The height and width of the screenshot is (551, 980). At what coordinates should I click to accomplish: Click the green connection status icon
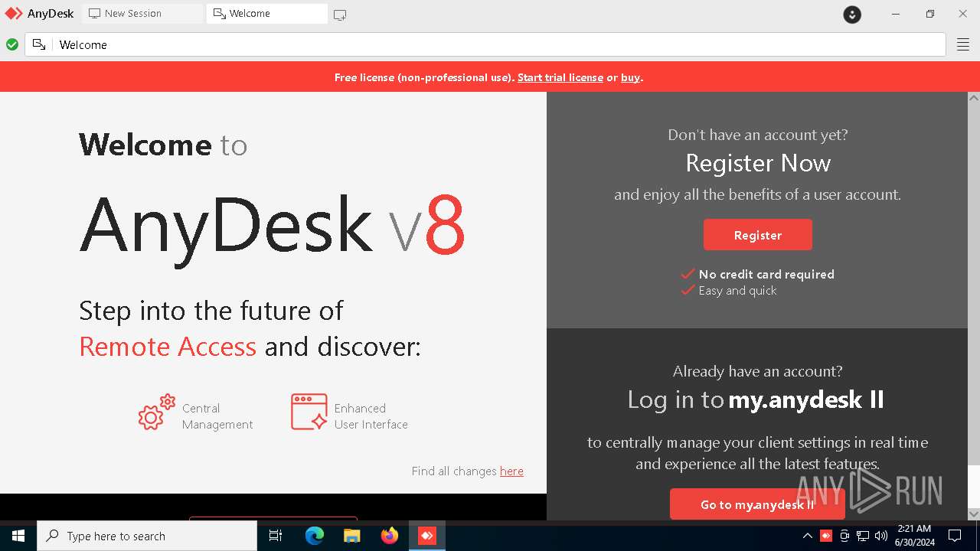pos(12,44)
